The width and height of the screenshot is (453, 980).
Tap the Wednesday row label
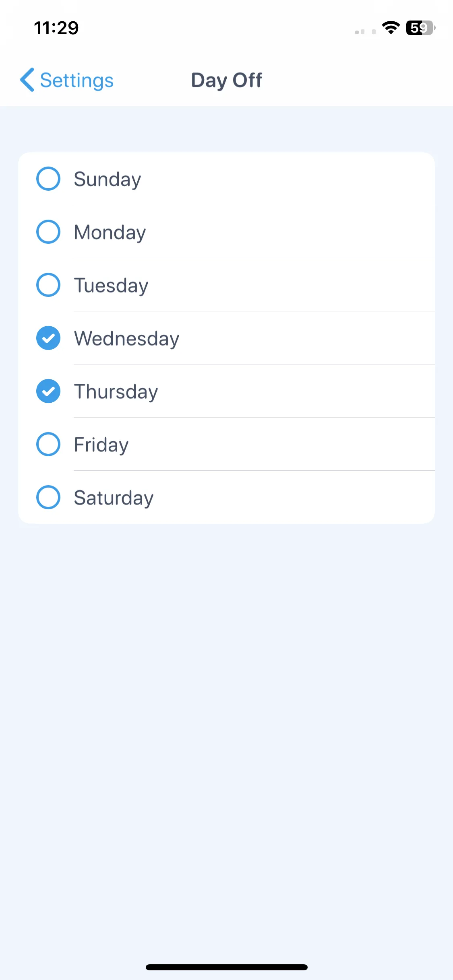[127, 338]
